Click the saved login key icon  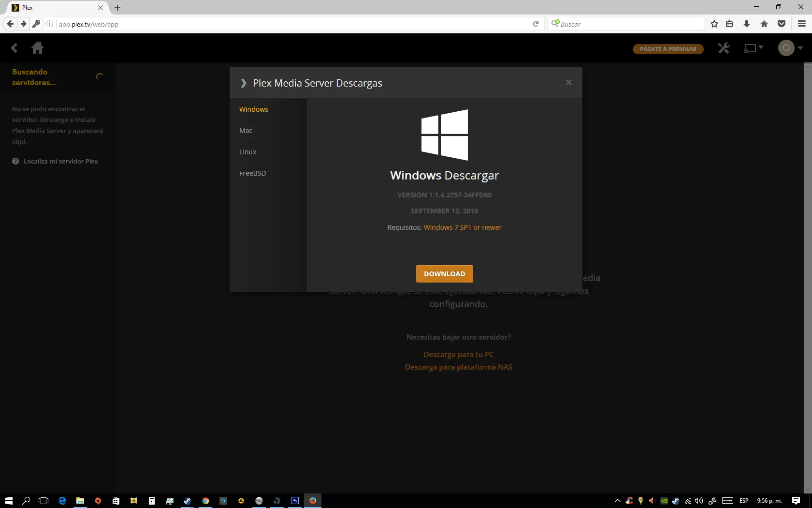(x=36, y=24)
